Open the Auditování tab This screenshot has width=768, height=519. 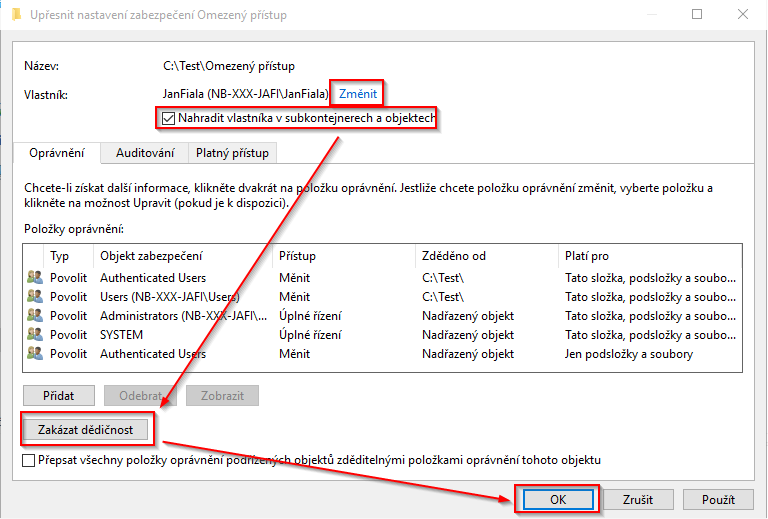[x=145, y=153]
